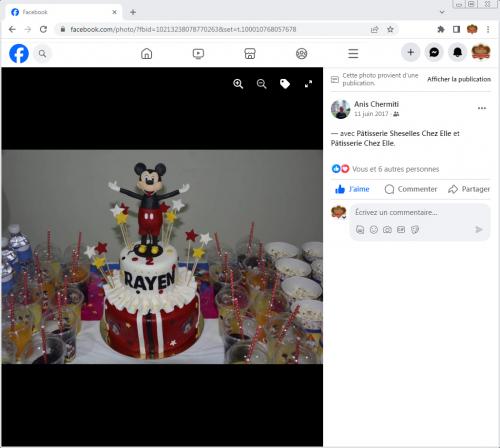Close the Facebook tab
This screenshot has height=448, width=500.
pyautogui.click(x=114, y=12)
